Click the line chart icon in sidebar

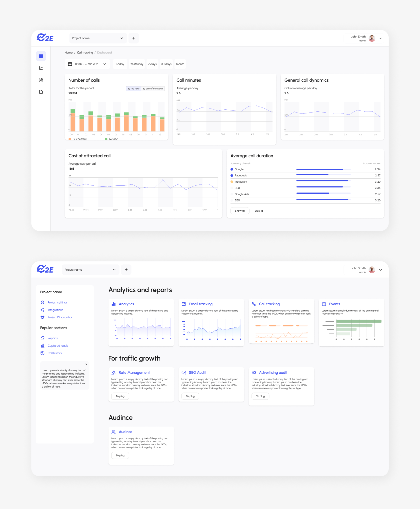click(41, 68)
